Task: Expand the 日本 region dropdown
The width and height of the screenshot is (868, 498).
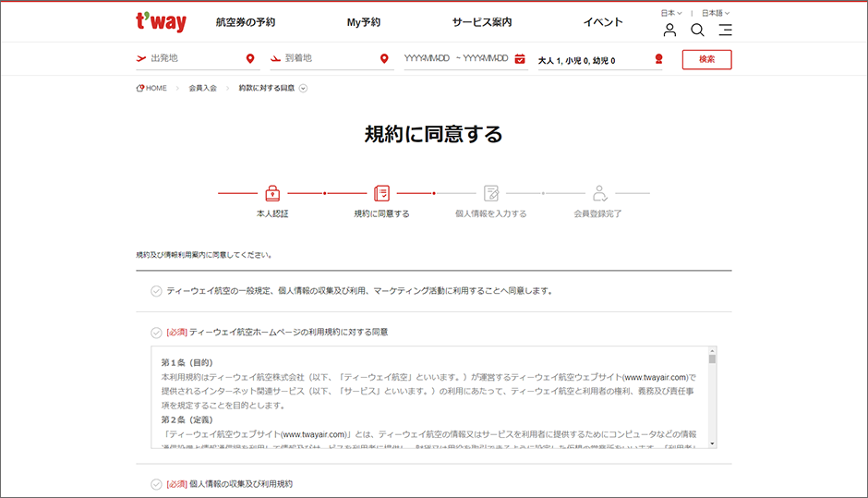Action: [x=671, y=13]
